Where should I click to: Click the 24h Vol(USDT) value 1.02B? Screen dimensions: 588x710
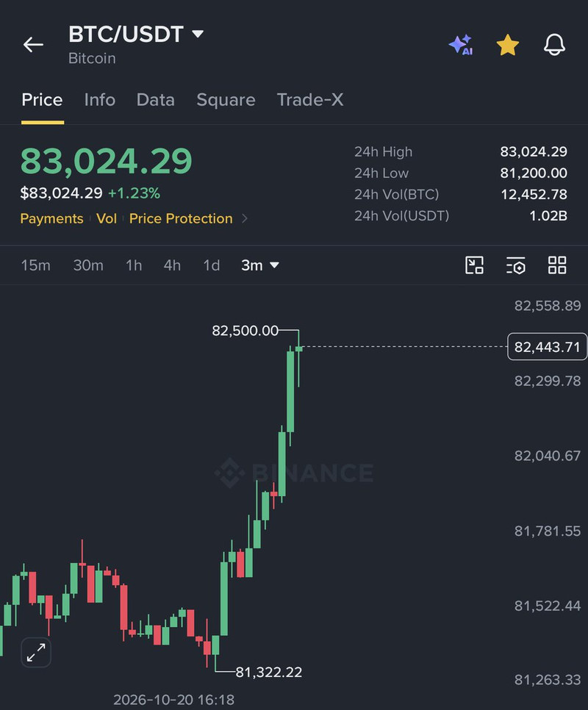548,215
